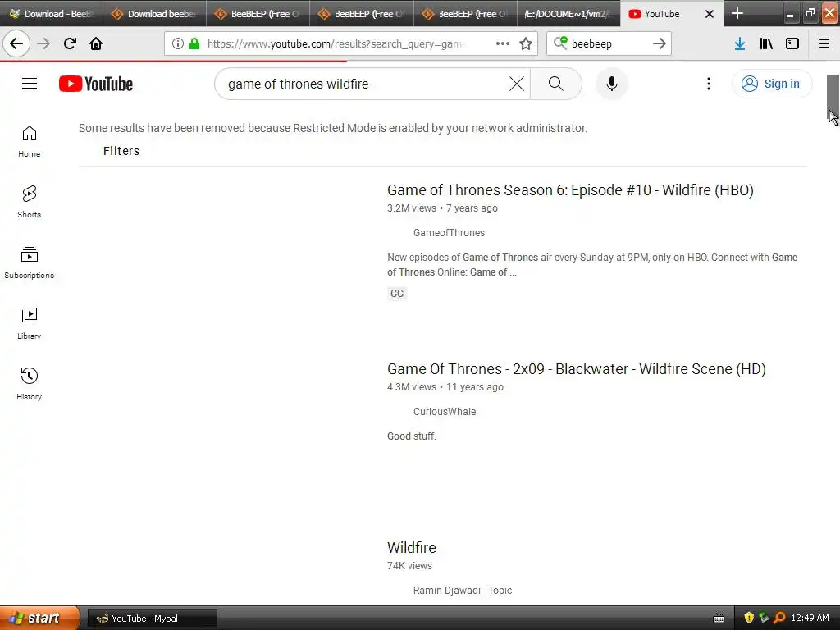The width and height of the screenshot is (840, 630).
Task: Open the 'Wildfire' video result title
Action: 412,547
